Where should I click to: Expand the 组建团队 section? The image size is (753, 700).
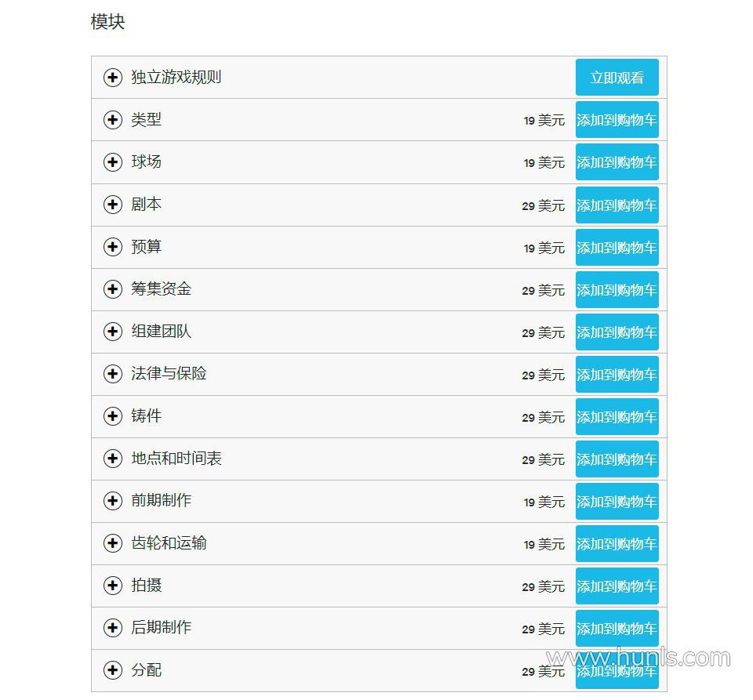[x=113, y=332]
